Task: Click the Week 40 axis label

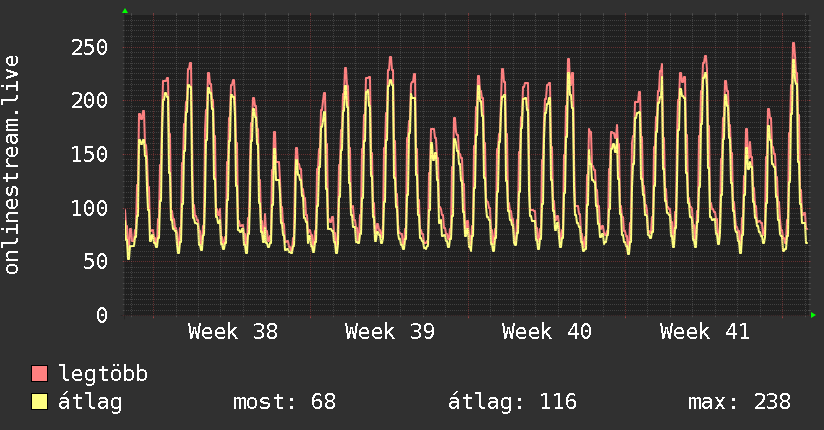Action: (547, 332)
